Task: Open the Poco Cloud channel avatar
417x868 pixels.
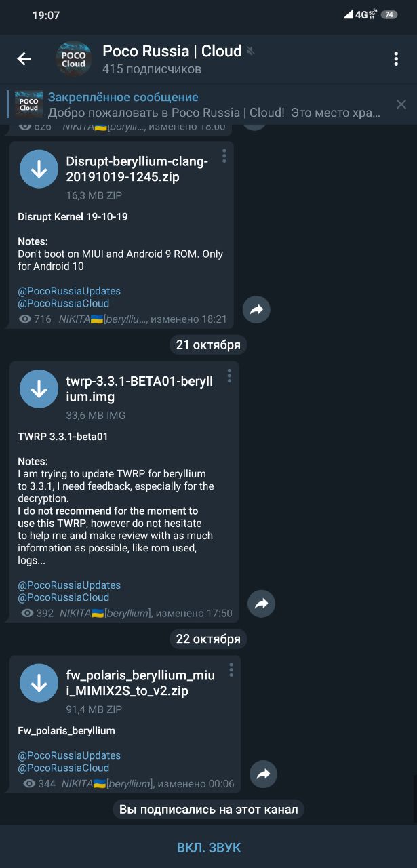Action: click(x=73, y=59)
